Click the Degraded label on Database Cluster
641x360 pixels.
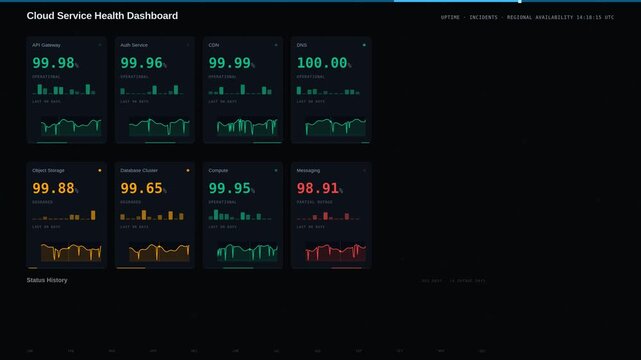130,202
